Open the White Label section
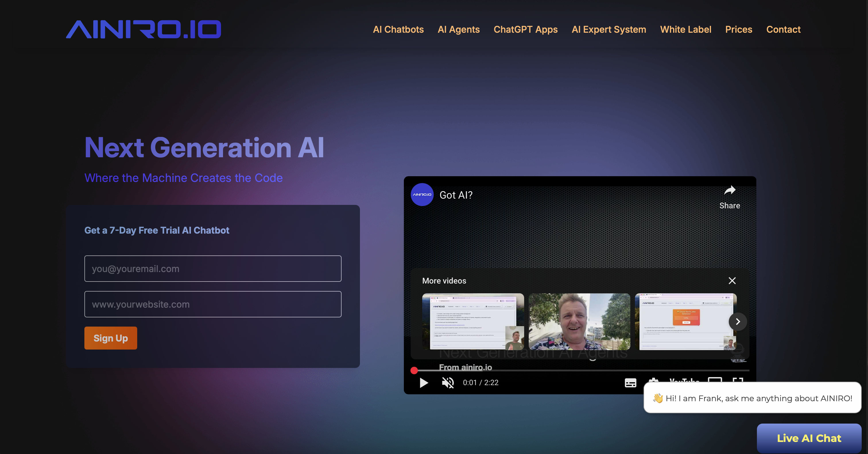Image resolution: width=868 pixels, height=454 pixels. tap(686, 29)
